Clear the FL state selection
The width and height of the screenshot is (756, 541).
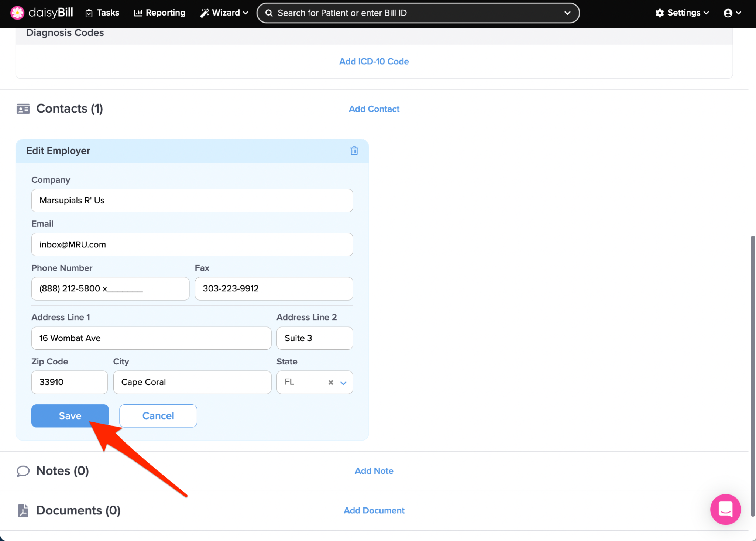331,383
